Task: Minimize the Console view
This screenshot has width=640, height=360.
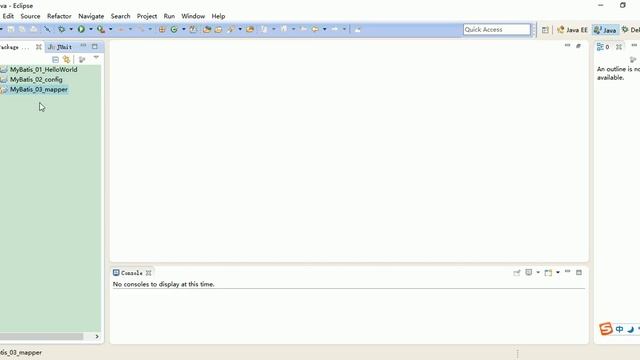Action: (567, 271)
